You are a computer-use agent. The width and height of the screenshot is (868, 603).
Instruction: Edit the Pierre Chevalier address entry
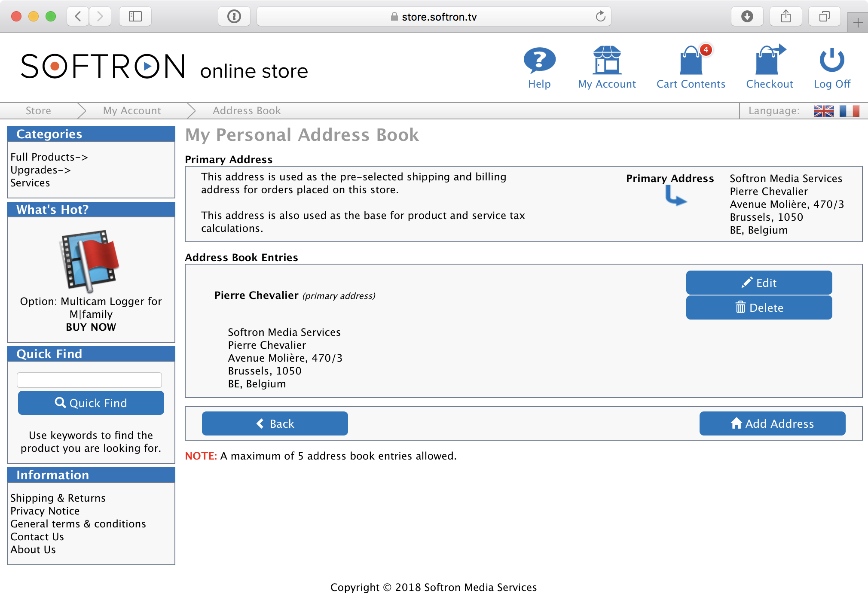(x=759, y=283)
